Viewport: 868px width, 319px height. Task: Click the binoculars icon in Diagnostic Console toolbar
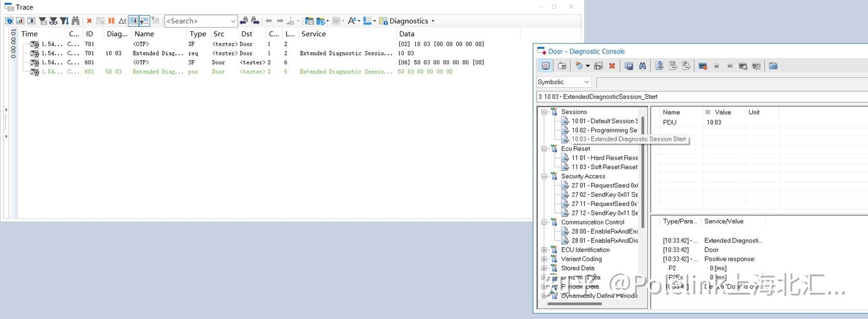643,66
